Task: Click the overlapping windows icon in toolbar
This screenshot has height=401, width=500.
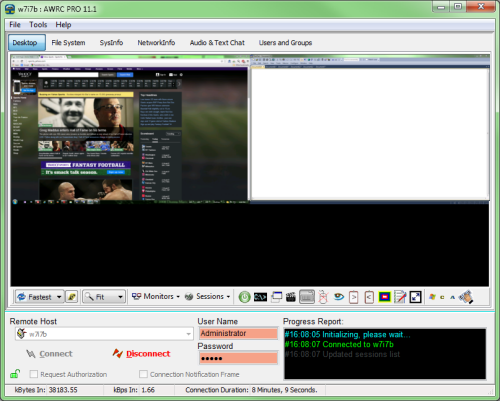Action: tap(276, 297)
